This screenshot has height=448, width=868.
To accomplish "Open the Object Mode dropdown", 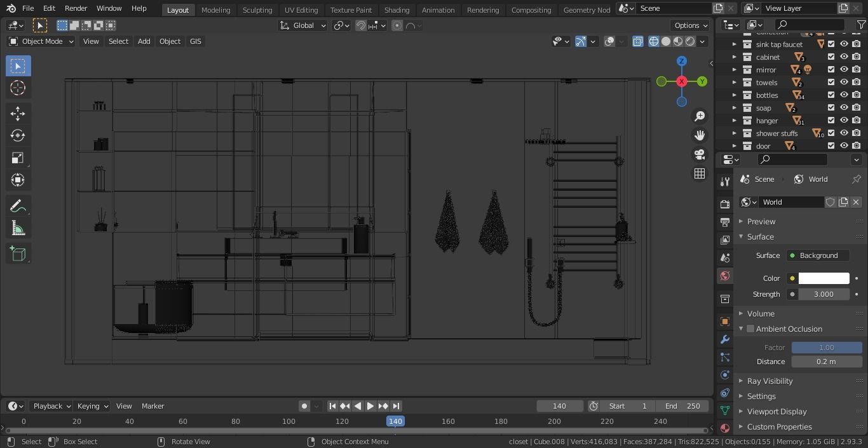I will coord(41,41).
